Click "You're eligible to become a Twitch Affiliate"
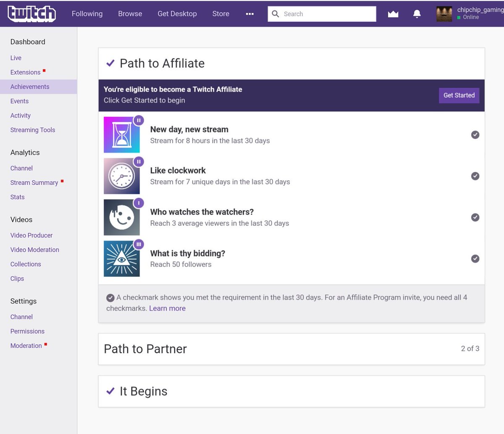The height and width of the screenshot is (434, 504). tap(173, 89)
